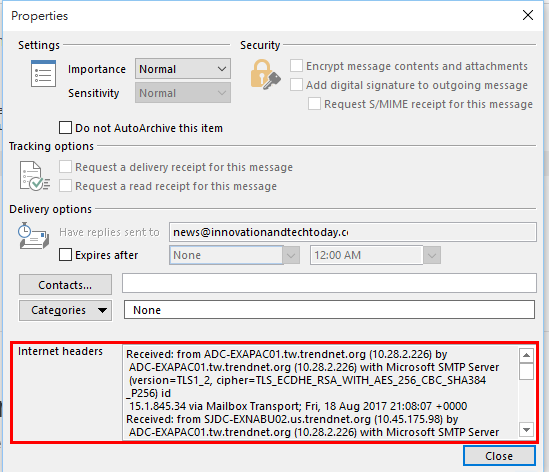This screenshot has height=472, width=549.
Task: Click the Delivery options clock printer icon
Action: click(34, 236)
